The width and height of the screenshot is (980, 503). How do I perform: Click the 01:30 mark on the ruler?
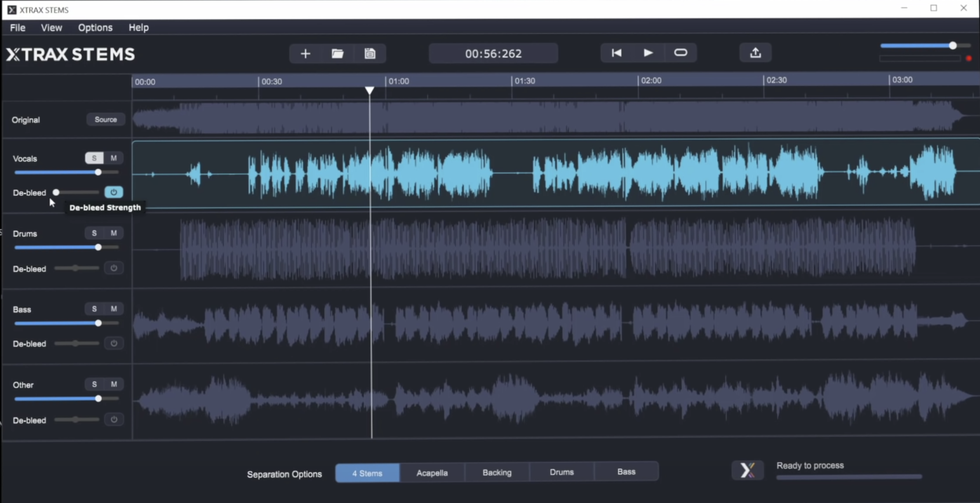click(x=525, y=81)
